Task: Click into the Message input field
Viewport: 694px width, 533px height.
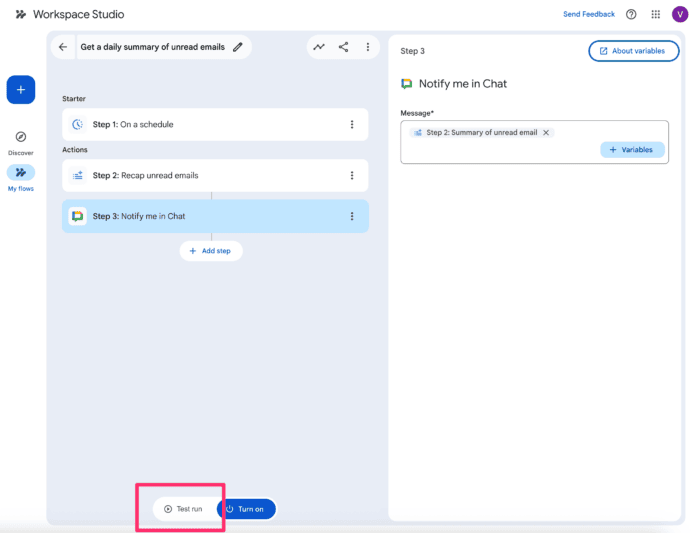Action: 500,150
